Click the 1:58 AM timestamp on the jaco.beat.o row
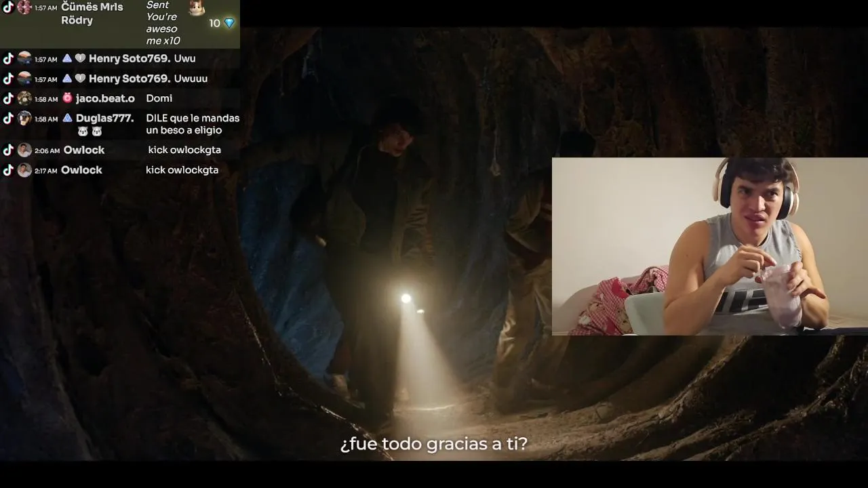The image size is (868, 488). click(x=46, y=99)
